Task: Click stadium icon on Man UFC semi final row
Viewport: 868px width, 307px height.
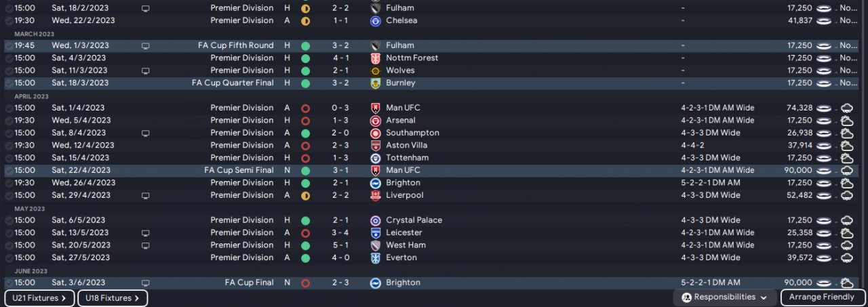Action: pos(823,171)
